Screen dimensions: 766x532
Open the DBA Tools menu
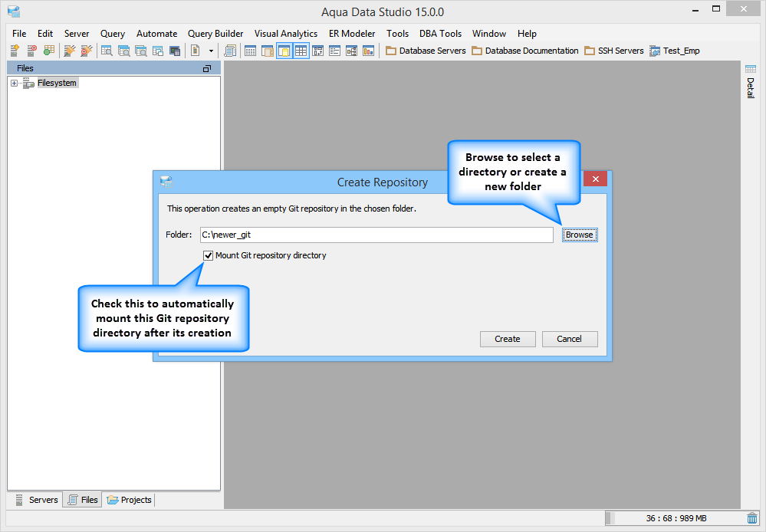coord(440,34)
